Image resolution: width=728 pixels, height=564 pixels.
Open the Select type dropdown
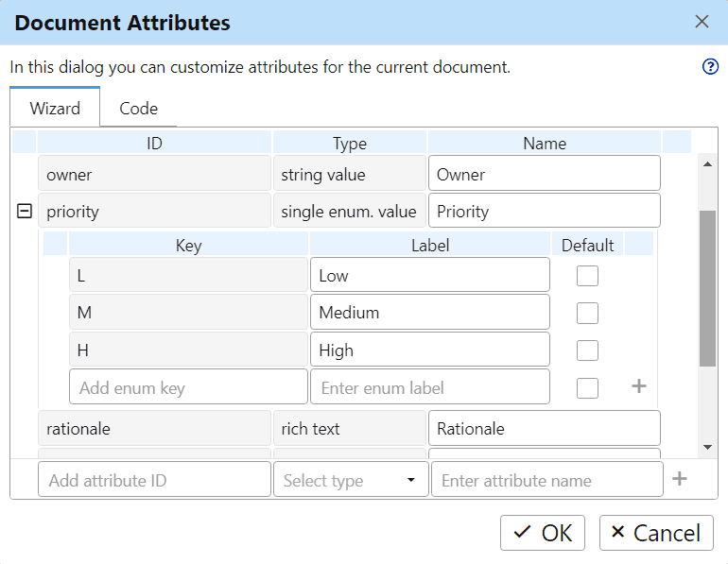coord(350,480)
